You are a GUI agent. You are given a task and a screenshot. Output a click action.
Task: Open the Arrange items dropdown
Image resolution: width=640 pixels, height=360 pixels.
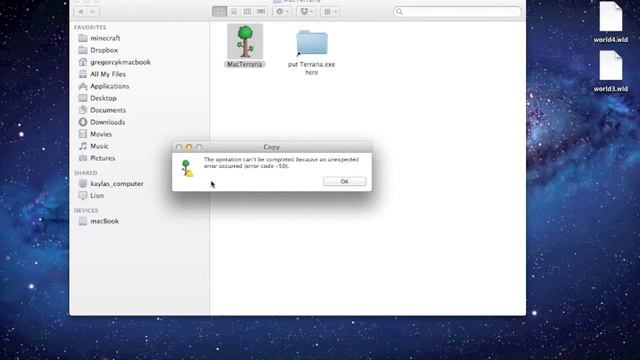(330, 11)
